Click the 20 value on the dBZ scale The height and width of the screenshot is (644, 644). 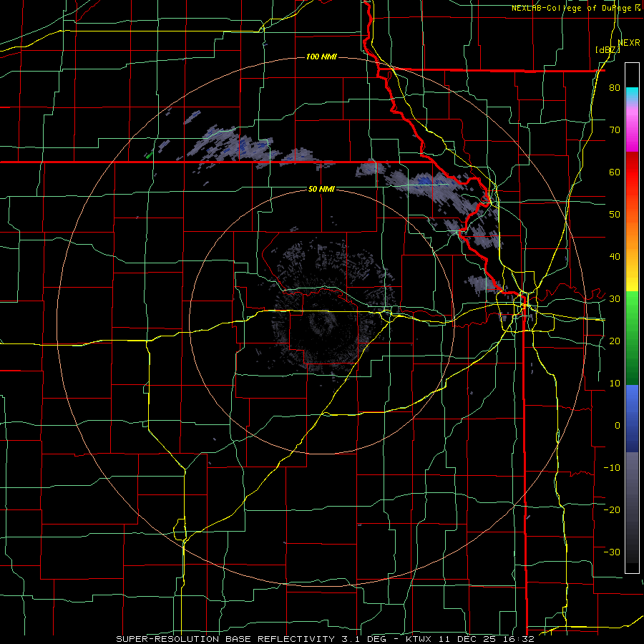pos(615,341)
